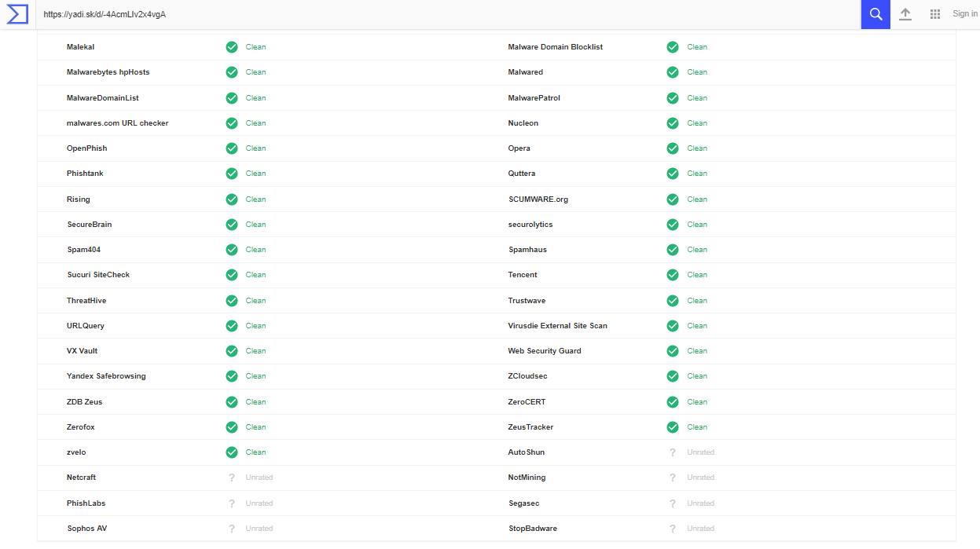Click the check icon next to Phishtank
Viewport: 980px width, 549px height.
(x=232, y=174)
